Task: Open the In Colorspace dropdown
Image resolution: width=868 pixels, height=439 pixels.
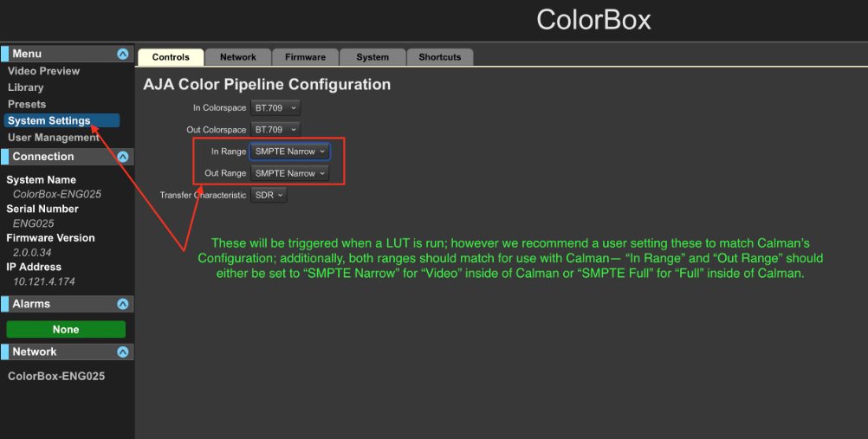Action: click(x=276, y=108)
